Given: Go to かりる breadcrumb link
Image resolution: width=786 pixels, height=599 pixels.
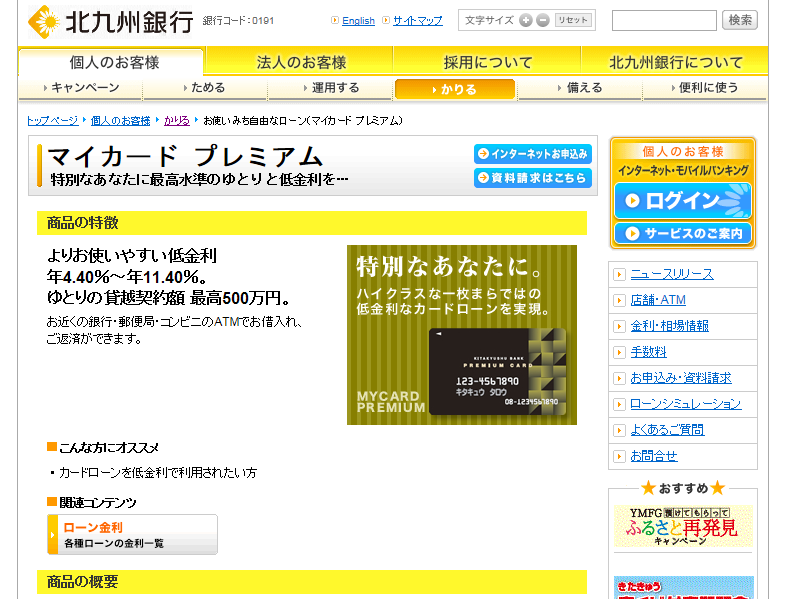Looking at the screenshot, I should (177, 120).
